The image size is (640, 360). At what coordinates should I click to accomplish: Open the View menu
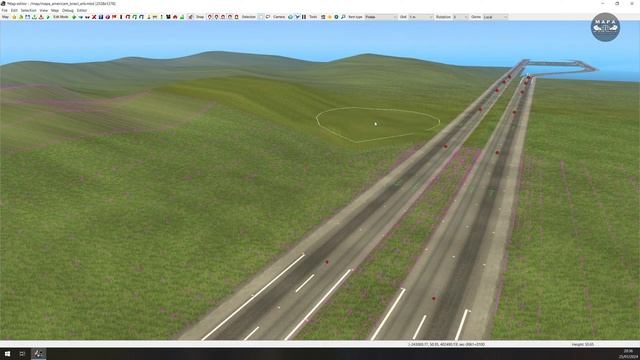44,10
